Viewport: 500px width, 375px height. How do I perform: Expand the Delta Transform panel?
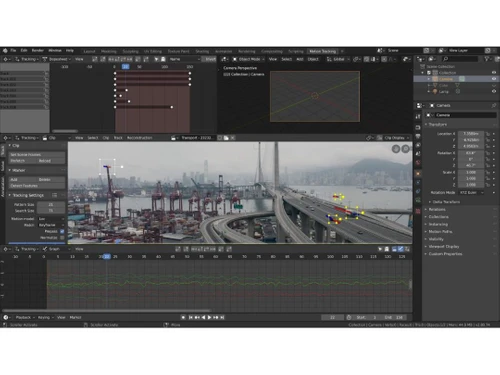445,202
